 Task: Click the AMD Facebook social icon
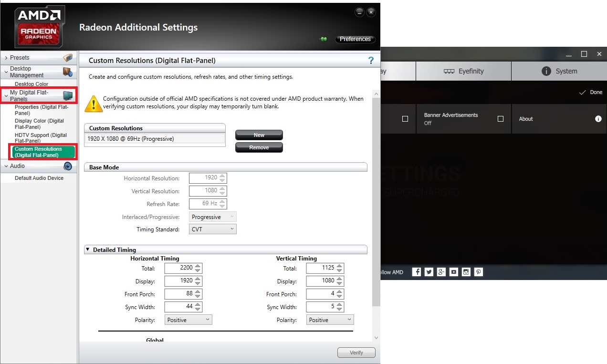click(x=417, y=272)
